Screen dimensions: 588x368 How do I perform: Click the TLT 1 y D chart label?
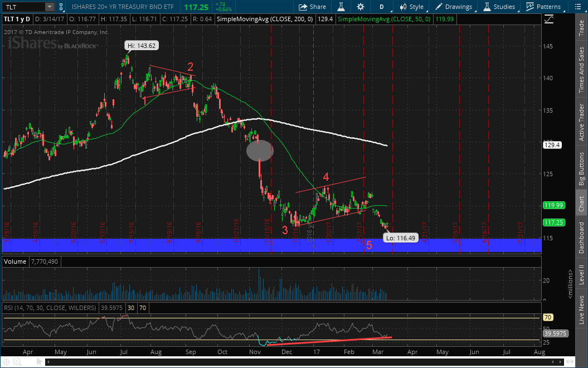(x=17, y=19)
